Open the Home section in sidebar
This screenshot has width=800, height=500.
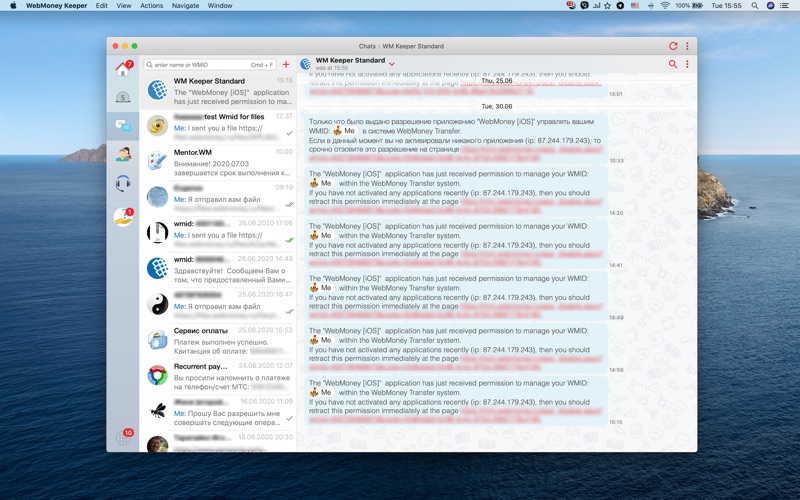[123, 70]
